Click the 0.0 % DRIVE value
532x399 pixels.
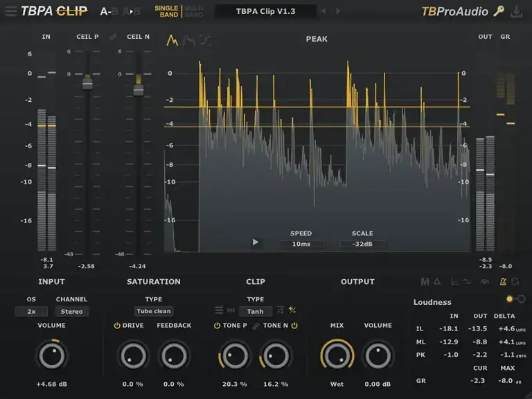tap(133, 384)
